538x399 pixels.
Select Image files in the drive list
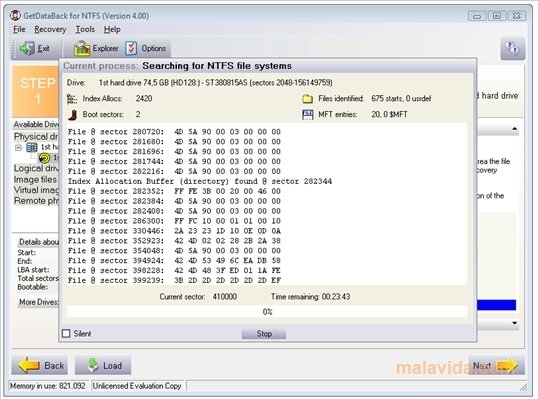tap(35, 179)
